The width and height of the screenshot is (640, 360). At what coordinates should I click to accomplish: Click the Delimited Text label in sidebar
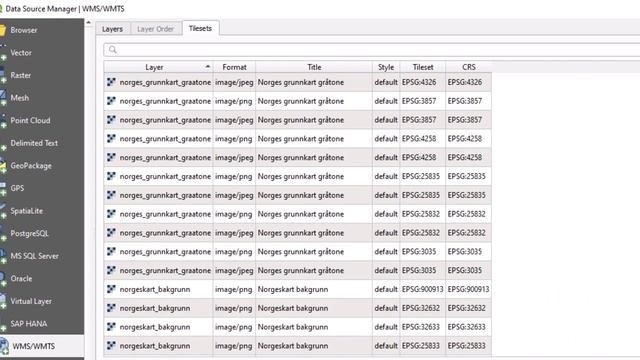click(x=34, y=143)
